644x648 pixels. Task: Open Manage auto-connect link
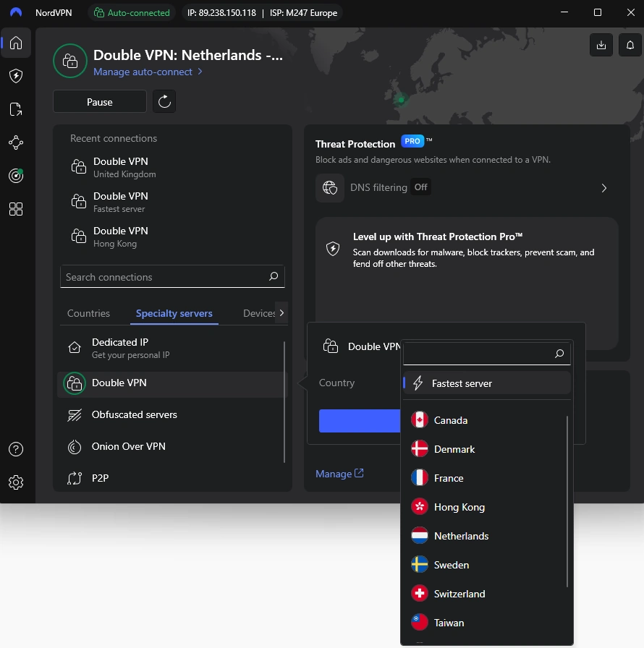coord(148,72)
